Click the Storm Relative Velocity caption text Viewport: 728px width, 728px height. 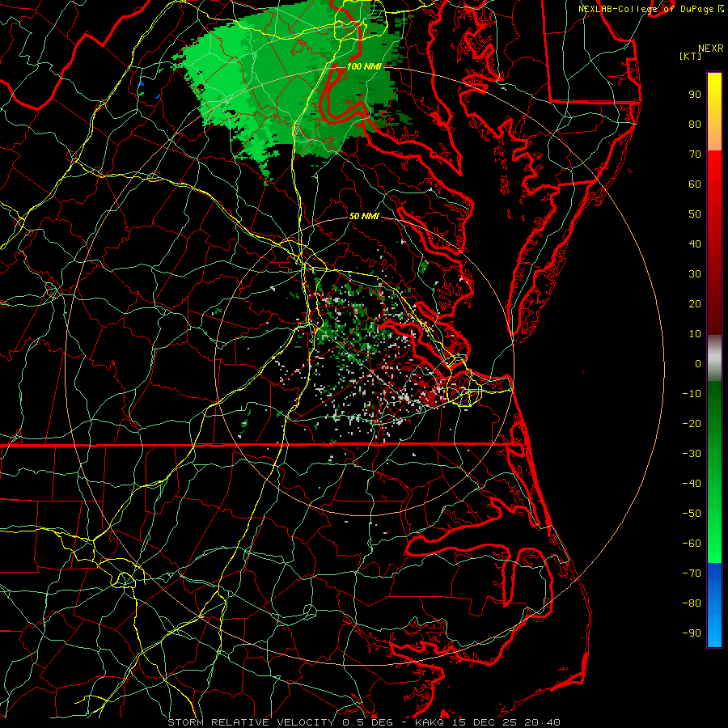tap(364, 722)
